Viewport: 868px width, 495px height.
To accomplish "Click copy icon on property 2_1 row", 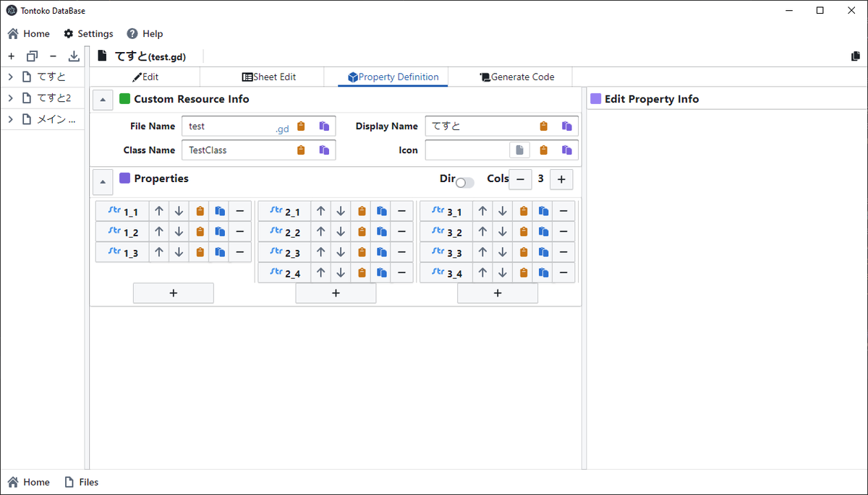I will coord(382,212).
